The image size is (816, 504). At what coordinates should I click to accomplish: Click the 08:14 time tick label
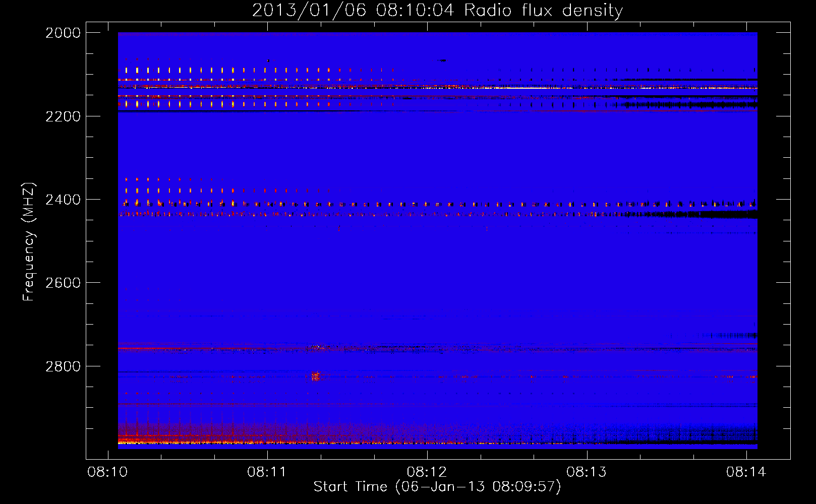coord(746,472)
